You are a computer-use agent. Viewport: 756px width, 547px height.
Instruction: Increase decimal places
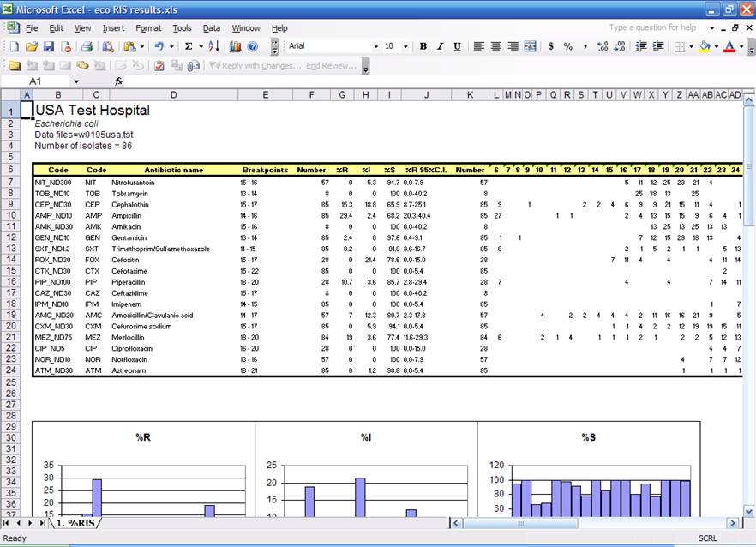[603, 46]
